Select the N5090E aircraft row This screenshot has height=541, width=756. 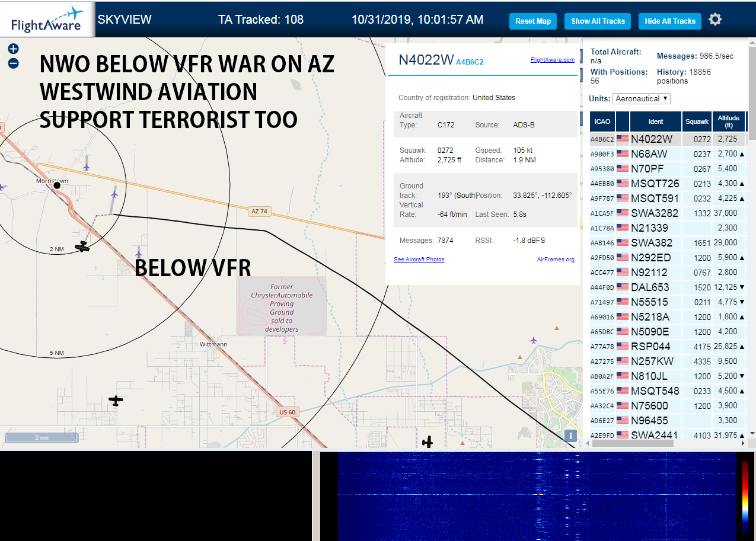pos(668,332)
